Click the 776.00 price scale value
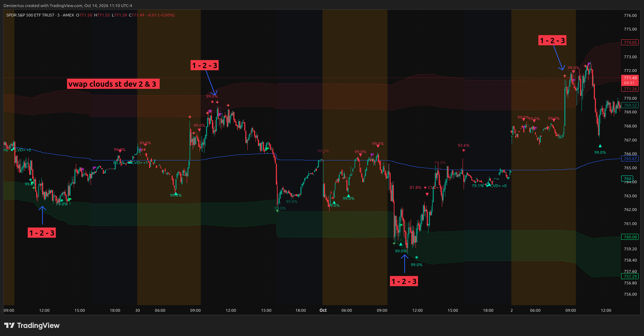Viewport: 644px width, 336px height. 630,15
